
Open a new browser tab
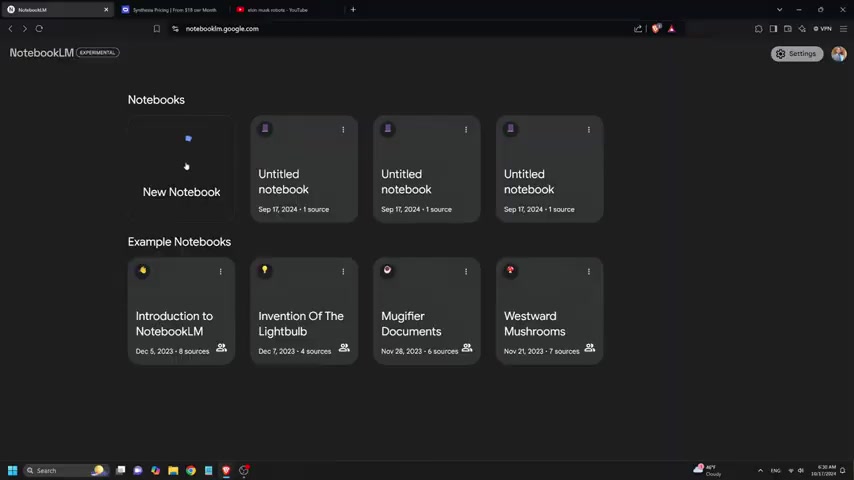point(353,10)
